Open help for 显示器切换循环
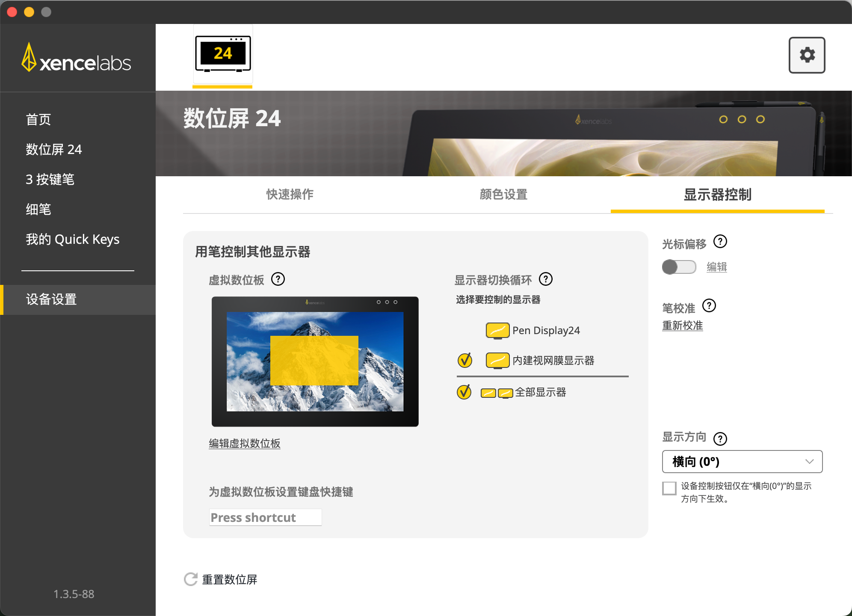The width and height of the screenshot is (852, 616). pos(546,279)
